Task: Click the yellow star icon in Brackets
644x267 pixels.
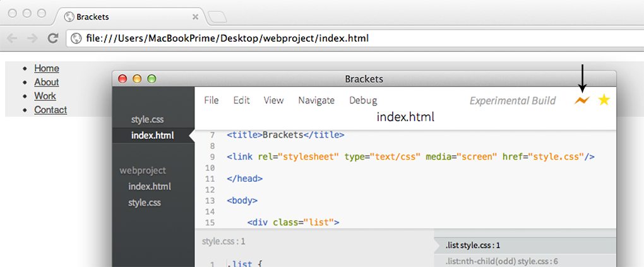Action: (x=604, y=100)
